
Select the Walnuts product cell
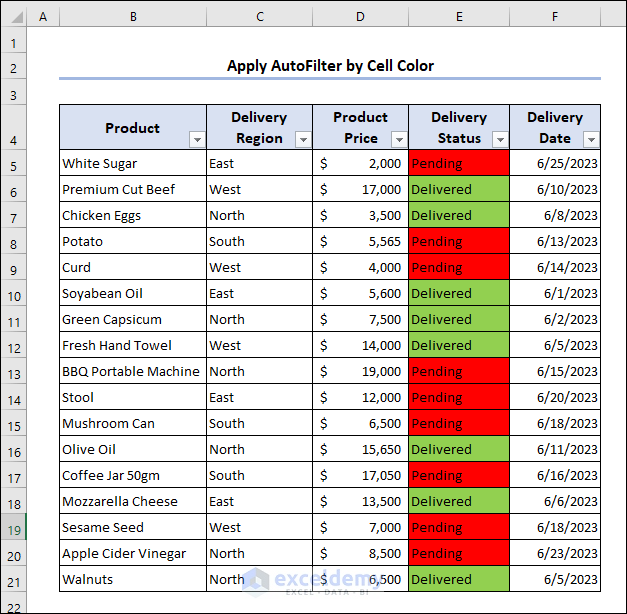133,580
